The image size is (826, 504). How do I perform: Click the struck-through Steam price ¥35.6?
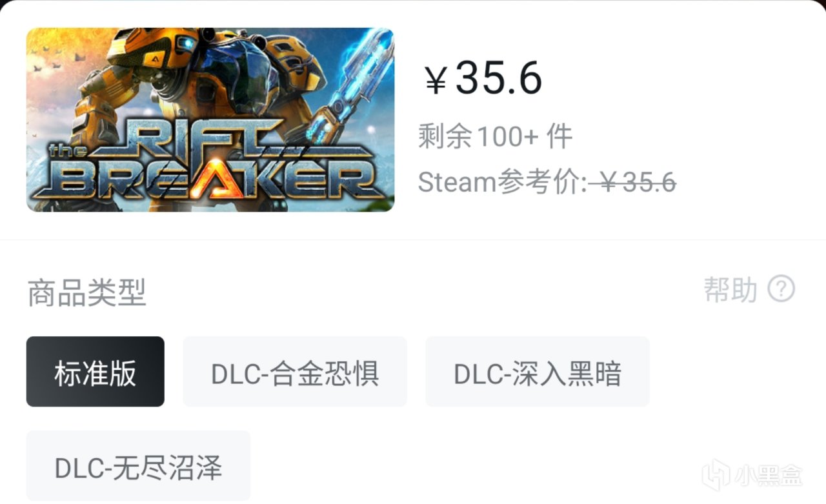pos(633,183)
